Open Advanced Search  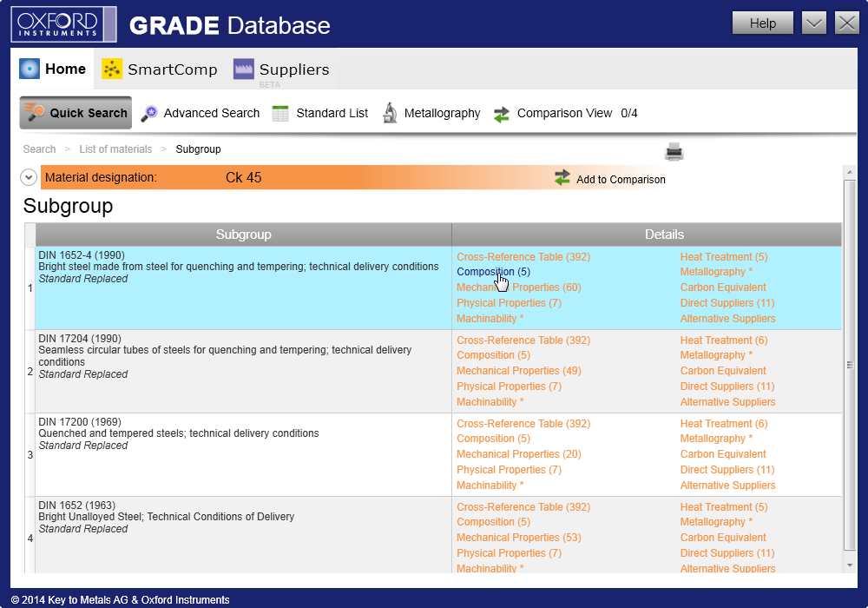[x=201, y=113]
